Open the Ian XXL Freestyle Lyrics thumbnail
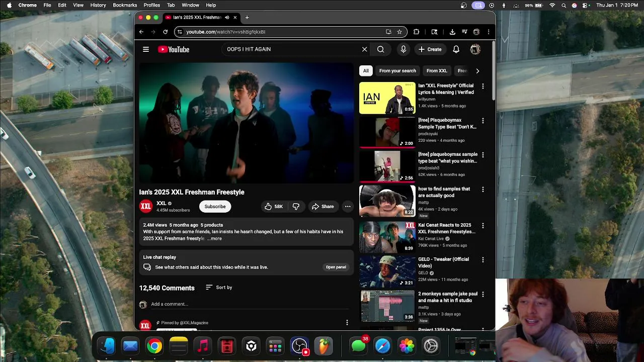 [x=387, y=98]
